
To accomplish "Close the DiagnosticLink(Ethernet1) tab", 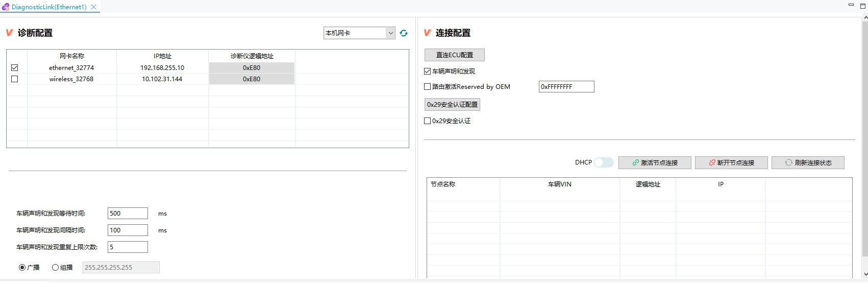I will click(x=93, y=7).
